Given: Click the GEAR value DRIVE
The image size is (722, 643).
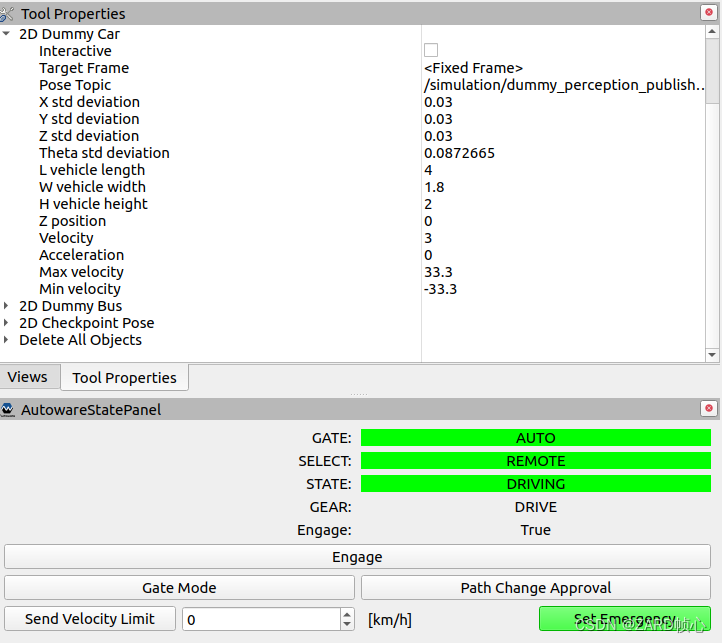Looking at the screenshot, I should 536,507.
